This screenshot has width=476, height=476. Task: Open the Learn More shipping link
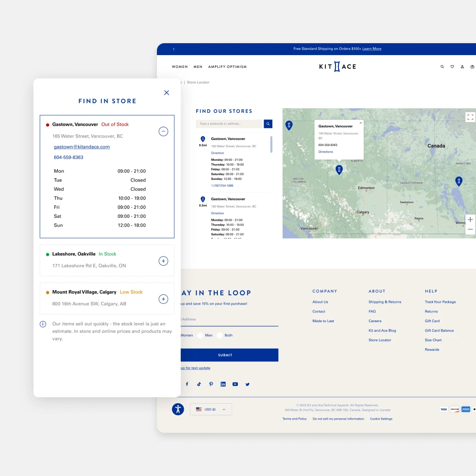(x=372, y=48)
